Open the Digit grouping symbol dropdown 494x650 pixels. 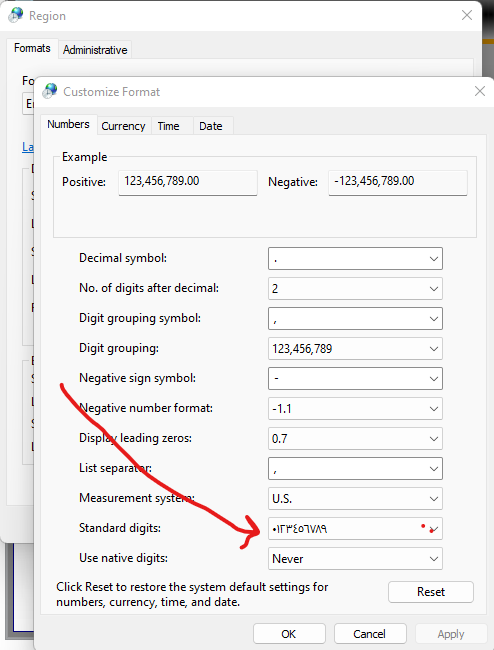(355, 318)
